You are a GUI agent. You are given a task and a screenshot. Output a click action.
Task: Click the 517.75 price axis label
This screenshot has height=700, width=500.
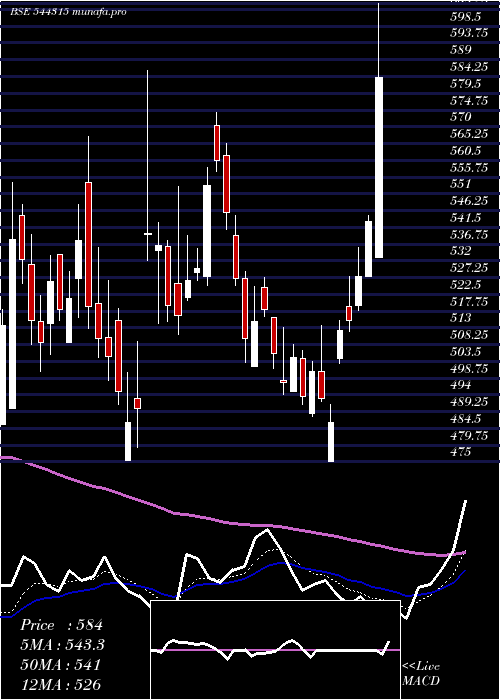coord(469,301)
